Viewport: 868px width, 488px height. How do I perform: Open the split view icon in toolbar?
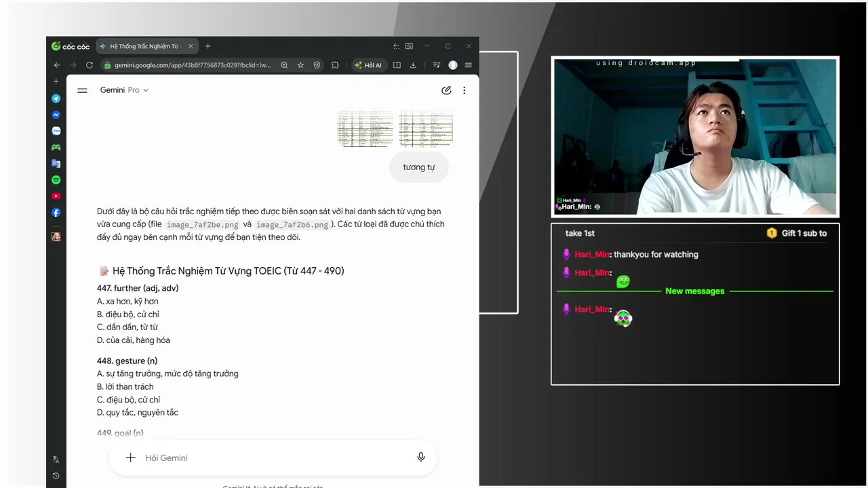coord(397,65)
